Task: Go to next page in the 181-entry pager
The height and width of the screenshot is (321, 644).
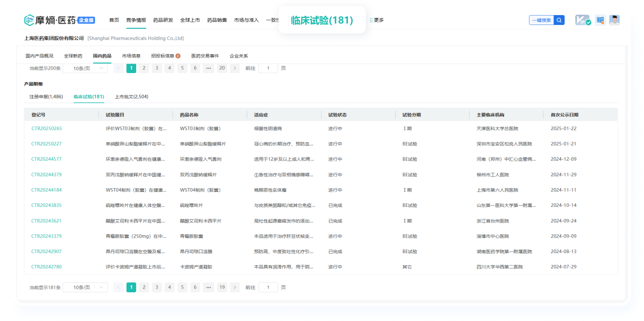Action: [235, 287]
